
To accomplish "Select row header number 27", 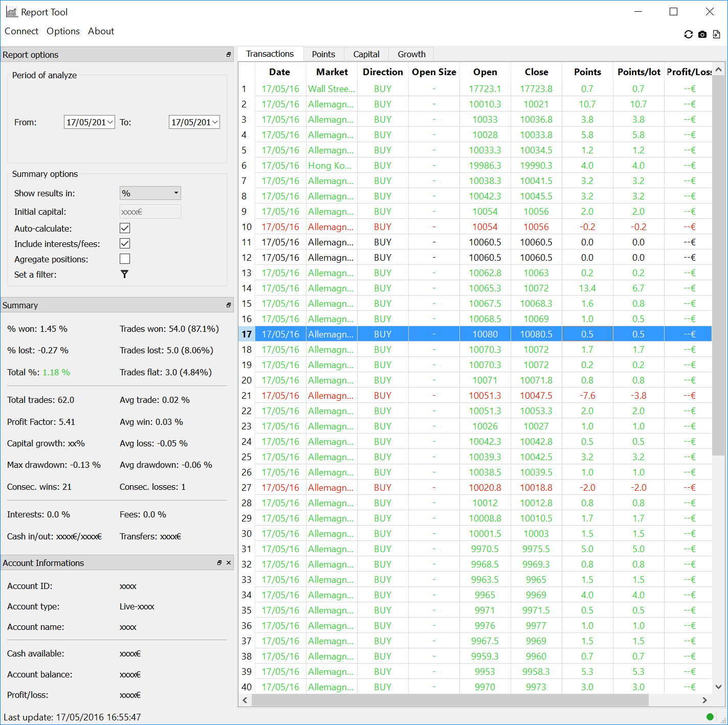I will [x=247, y=488].
